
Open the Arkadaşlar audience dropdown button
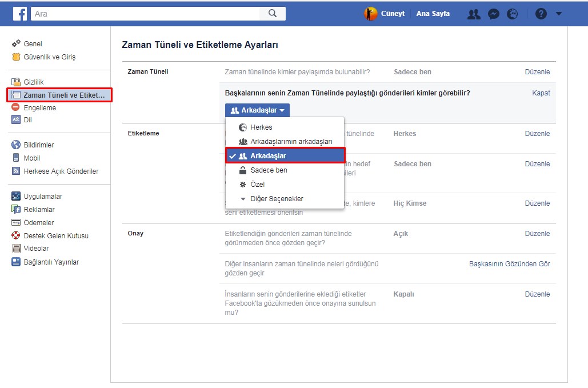(x=257, y=110)
